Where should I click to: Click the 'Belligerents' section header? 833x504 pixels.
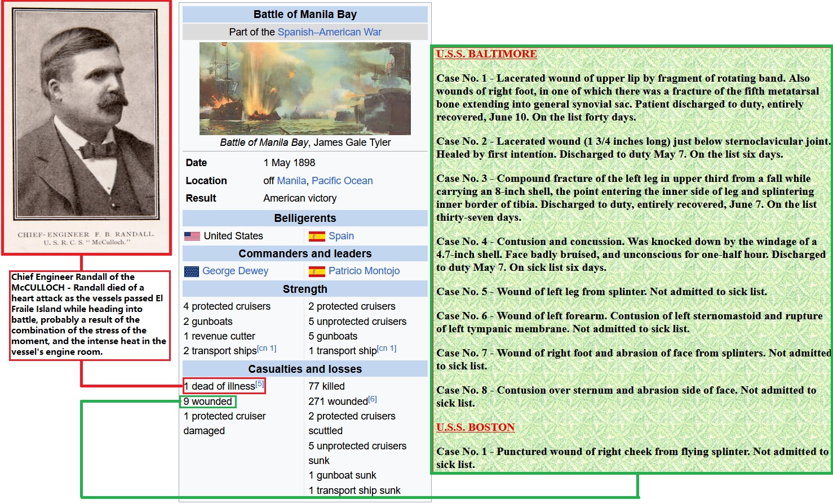(305, 218)
